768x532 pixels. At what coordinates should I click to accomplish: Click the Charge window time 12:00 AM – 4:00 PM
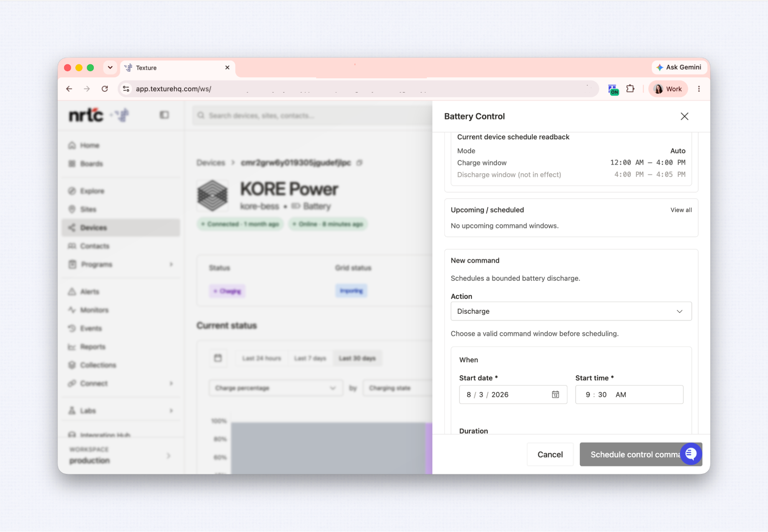coord(647,163)
